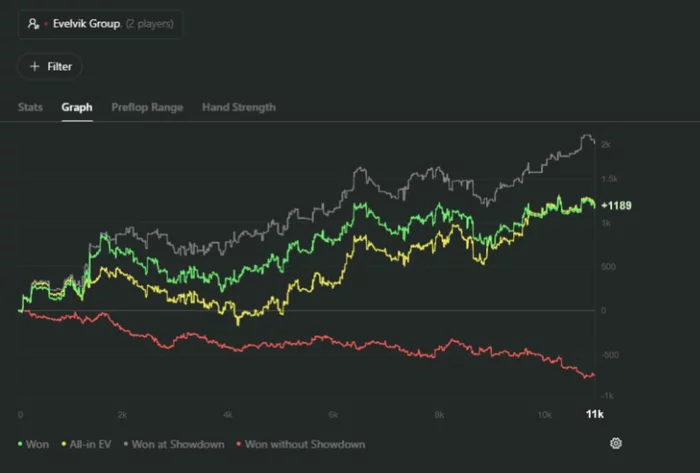
Task: Toggle Won without Showdown series
Action: pyautogui.click(x=304, y=444)
